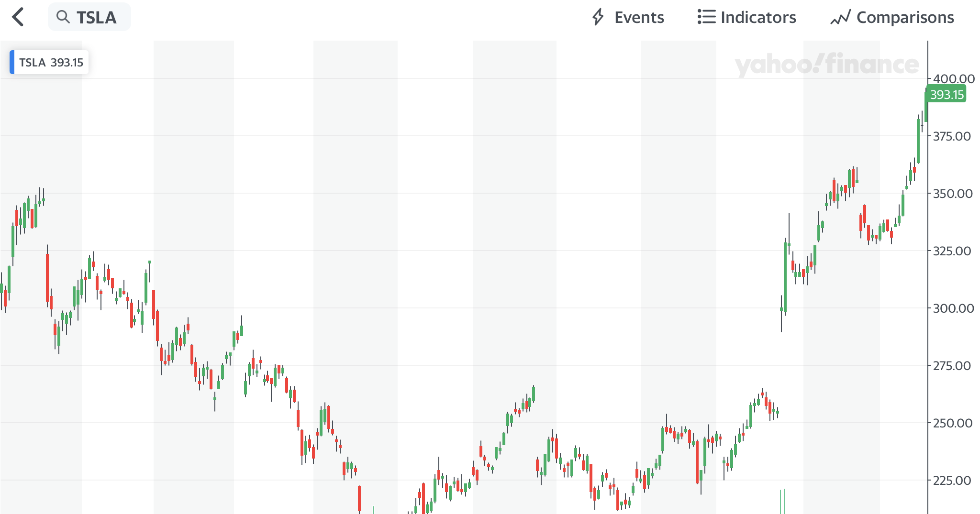The width and height of the screenshot is (980, 514).
Task: Click the Indicators list icon
Action: [x=706, y=17]
